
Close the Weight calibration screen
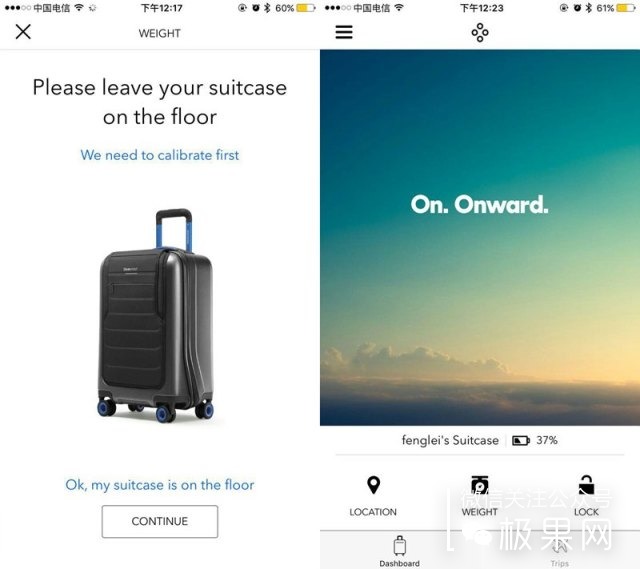pyautogui.click(x=23, y=31)
